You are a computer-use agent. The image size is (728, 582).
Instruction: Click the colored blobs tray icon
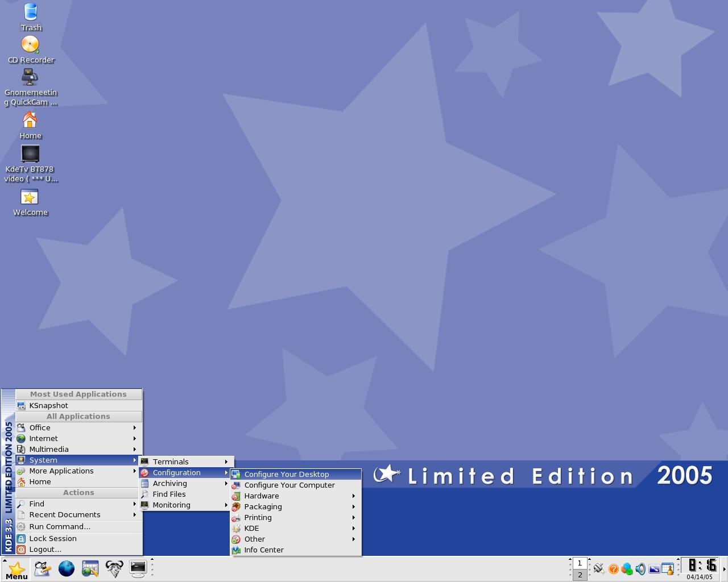[627, 569]
